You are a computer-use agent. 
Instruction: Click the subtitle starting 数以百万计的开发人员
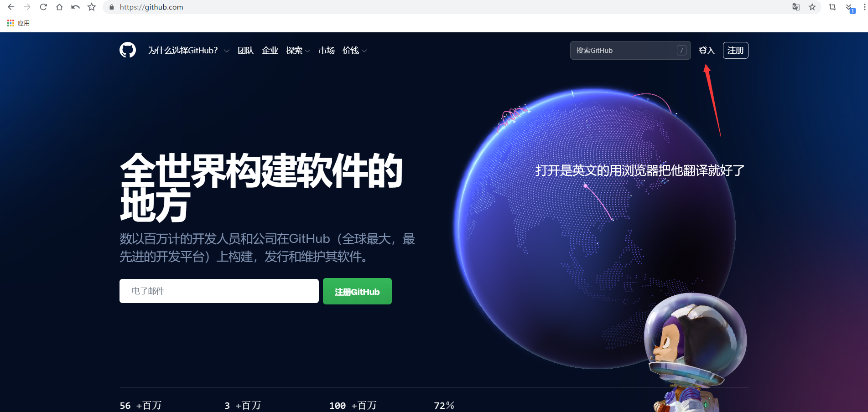pos(267,247)
